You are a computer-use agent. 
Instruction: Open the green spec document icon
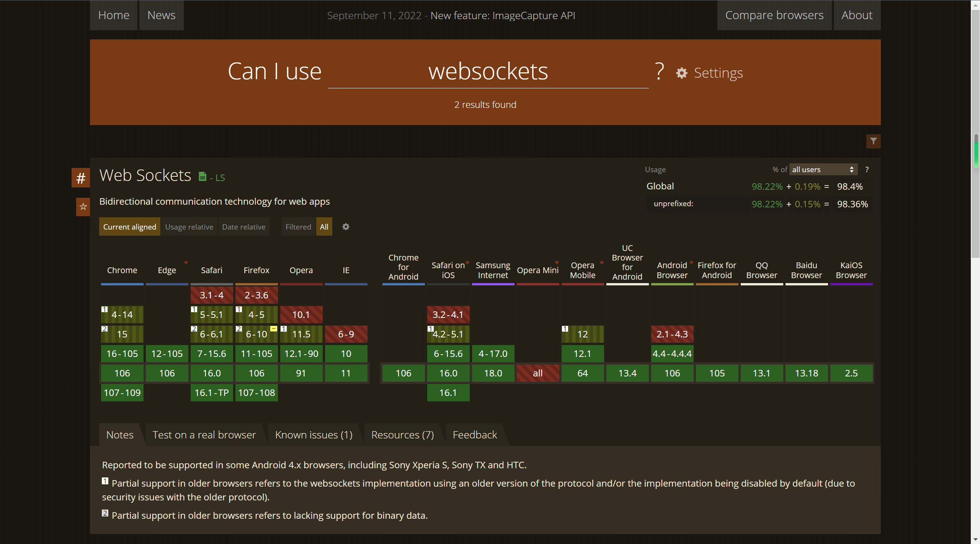tap(203, 176)
